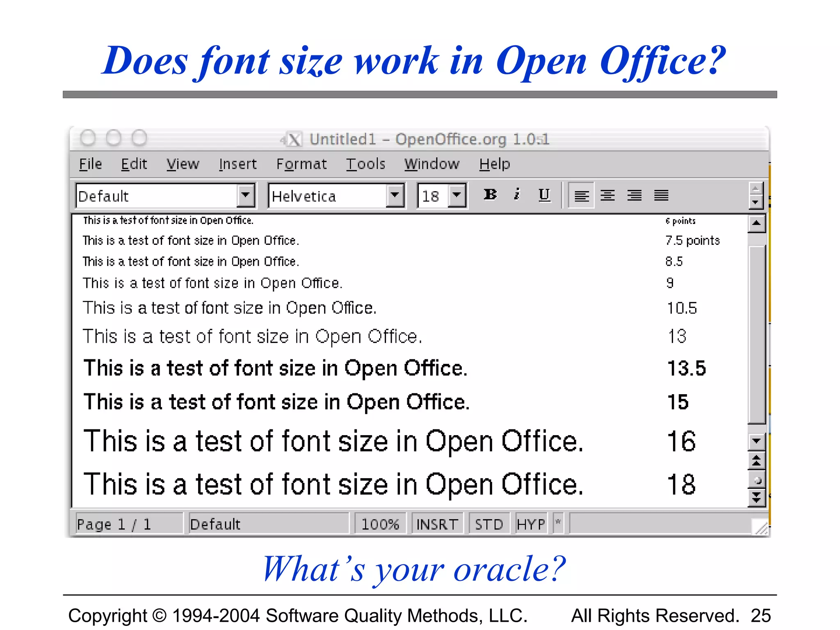Open the Help menu
This screenshot has height=630, width=840.
pos(495,164)
